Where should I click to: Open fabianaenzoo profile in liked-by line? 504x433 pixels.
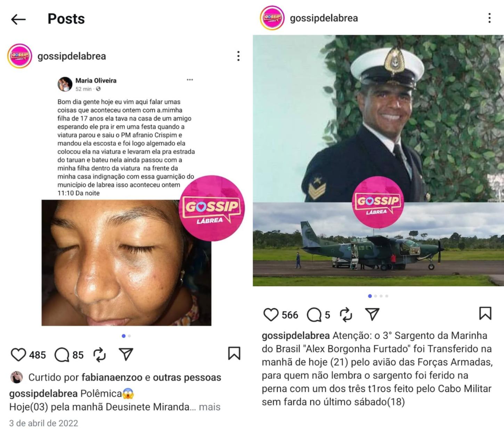[112, 377]
